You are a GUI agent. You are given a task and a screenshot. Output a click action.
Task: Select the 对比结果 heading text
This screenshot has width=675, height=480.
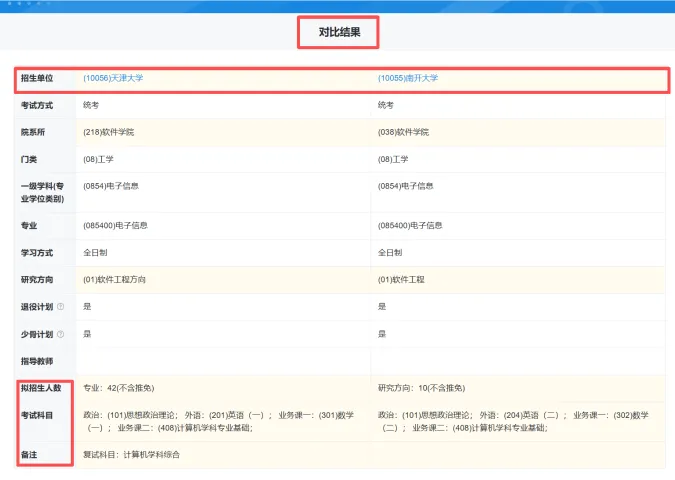[x=339, y=32]
